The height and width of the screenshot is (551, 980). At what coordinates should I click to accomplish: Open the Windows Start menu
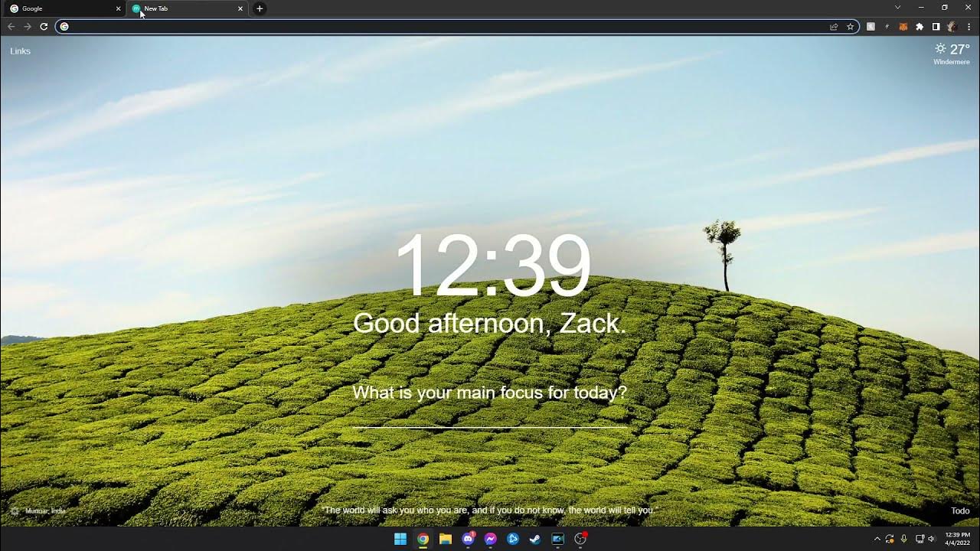click(400, 539)
